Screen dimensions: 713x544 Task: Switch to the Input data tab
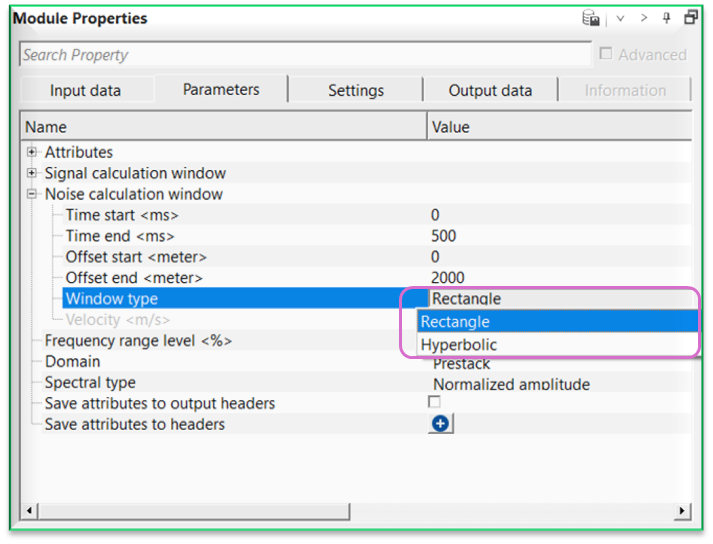point(85,90)
